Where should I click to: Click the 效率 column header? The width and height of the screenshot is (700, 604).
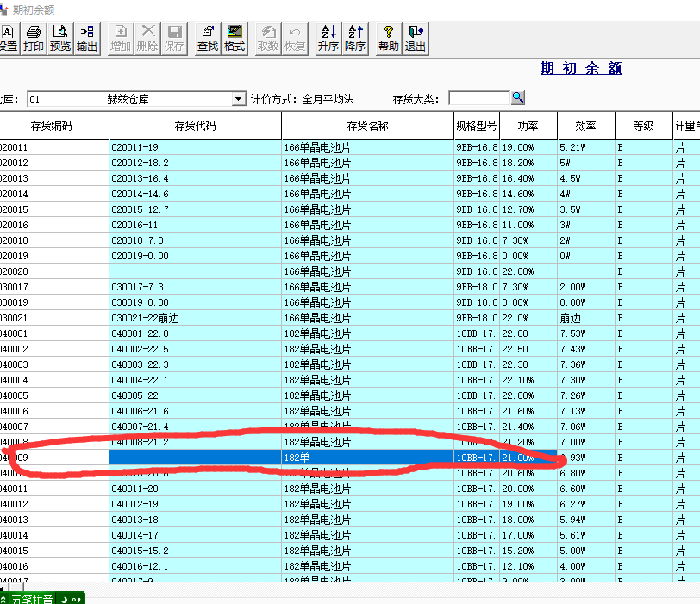pyautogui.click(x=585, y=126)
